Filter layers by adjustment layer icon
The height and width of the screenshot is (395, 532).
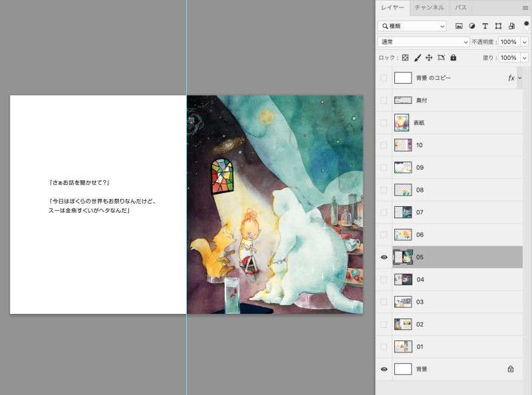pos(471,26)
